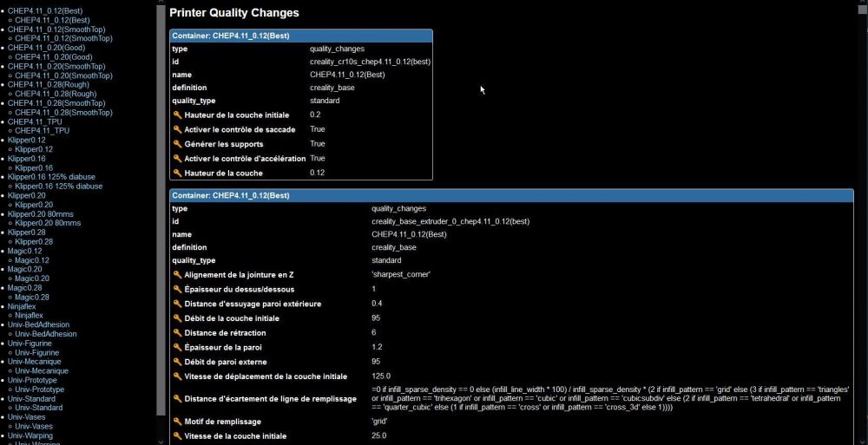Click the True value for Générer les supports
The width and height of the screenshot is (868, 445).
tap(317, 144)
